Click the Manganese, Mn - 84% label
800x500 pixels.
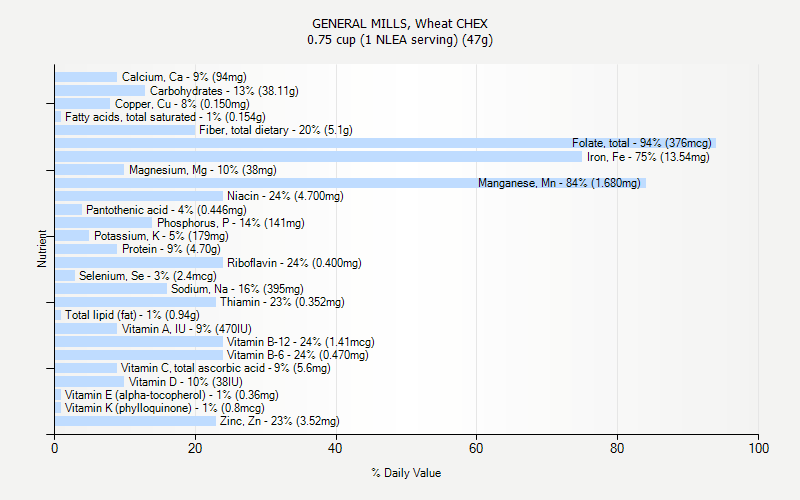point(559,183)
